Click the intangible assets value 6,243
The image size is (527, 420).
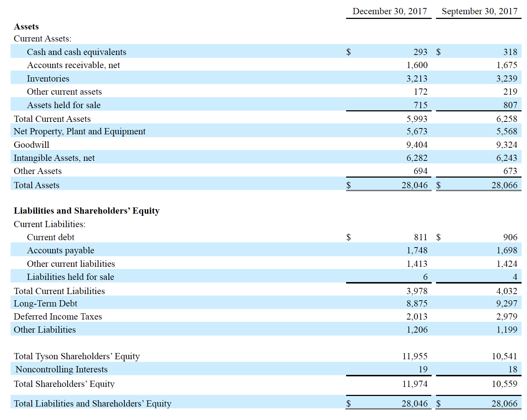click(507, 158)
